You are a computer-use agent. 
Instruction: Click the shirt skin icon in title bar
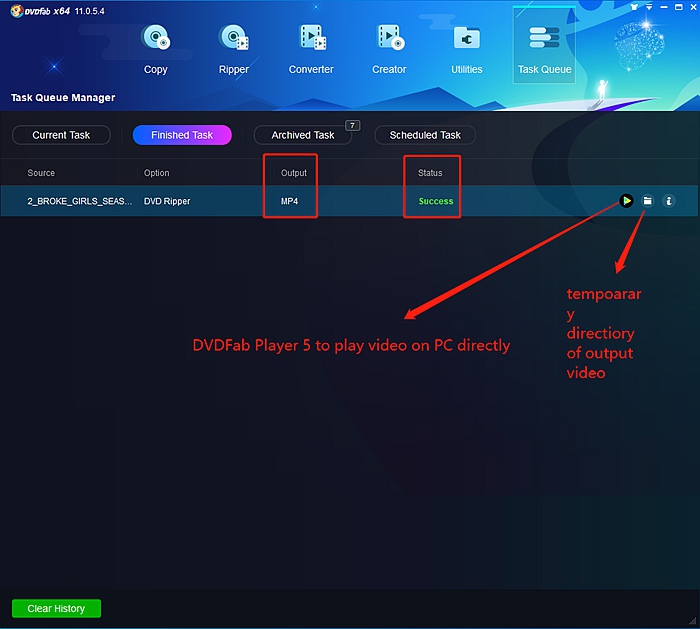tap(634, 7)
